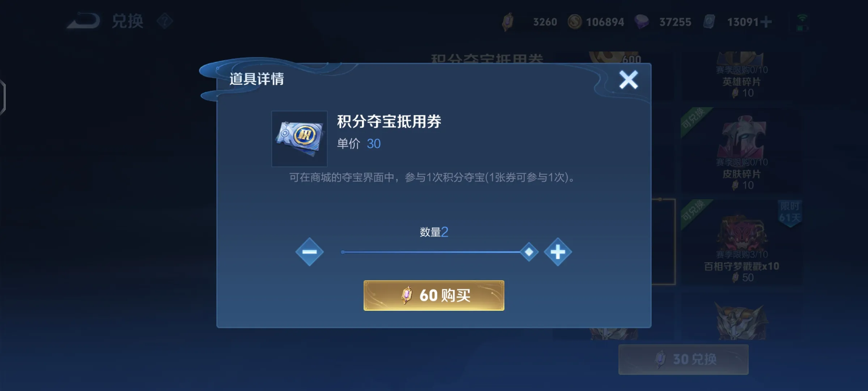This screenshot has width=868, height=391.
Task: Decrease quantity with the minus button
Action: click(309, 252)
